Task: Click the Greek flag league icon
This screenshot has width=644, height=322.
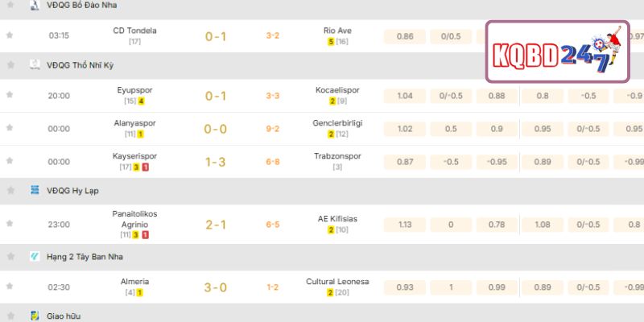Action: point(35,190)
